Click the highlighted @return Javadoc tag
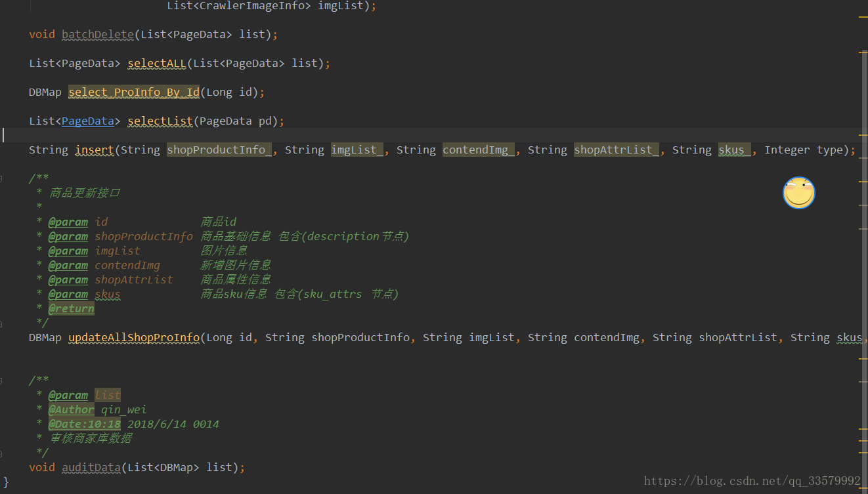The height and width of the screenshot is (494, 868). pyautogui.click(x=71, y=308)
